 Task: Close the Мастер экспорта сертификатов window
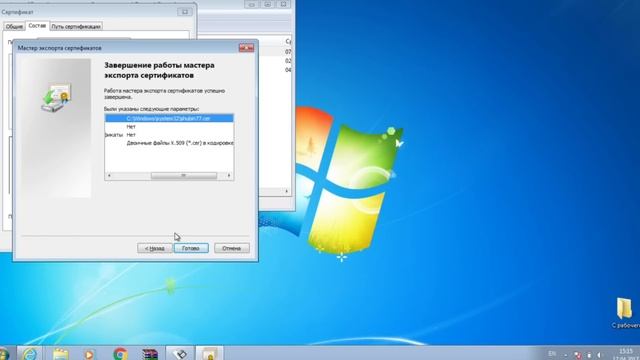[246, 48]
